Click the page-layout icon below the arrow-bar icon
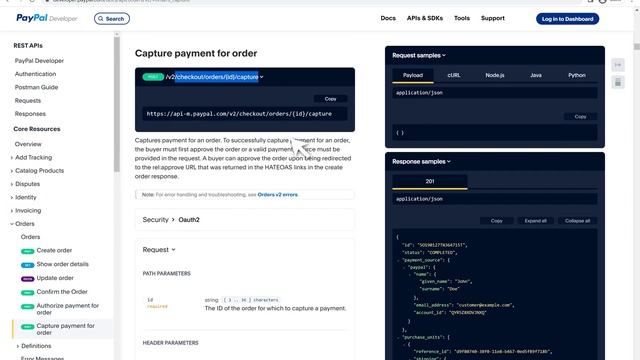Image resolution: width=640 pixels, height=360 pixels. (x=618, y=82)
